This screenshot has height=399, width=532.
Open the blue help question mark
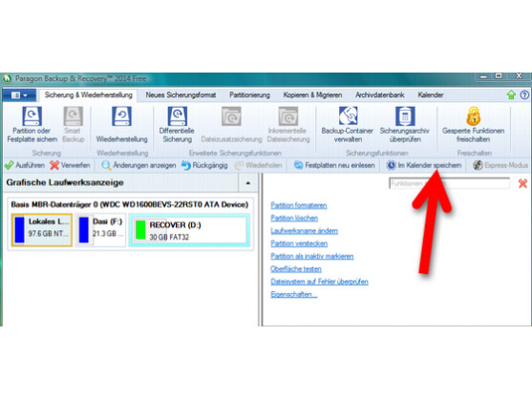click(524, 94)
